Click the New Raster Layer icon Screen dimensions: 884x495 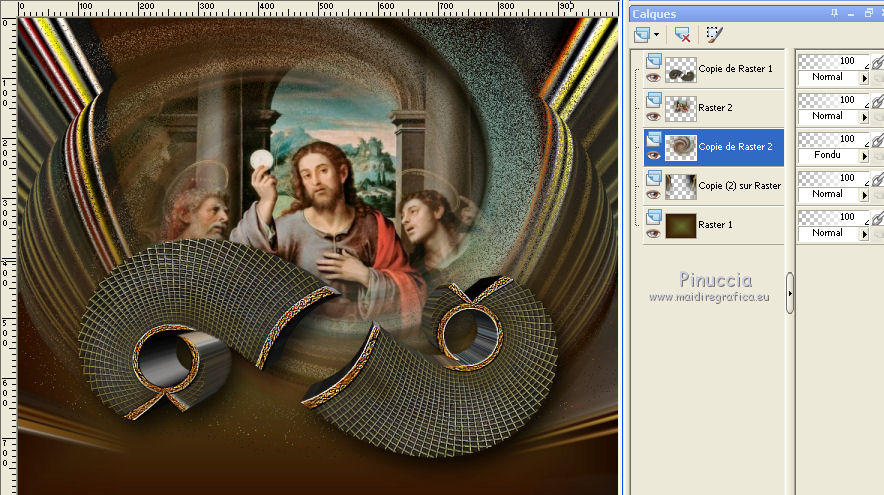click(x=642, y=35)
